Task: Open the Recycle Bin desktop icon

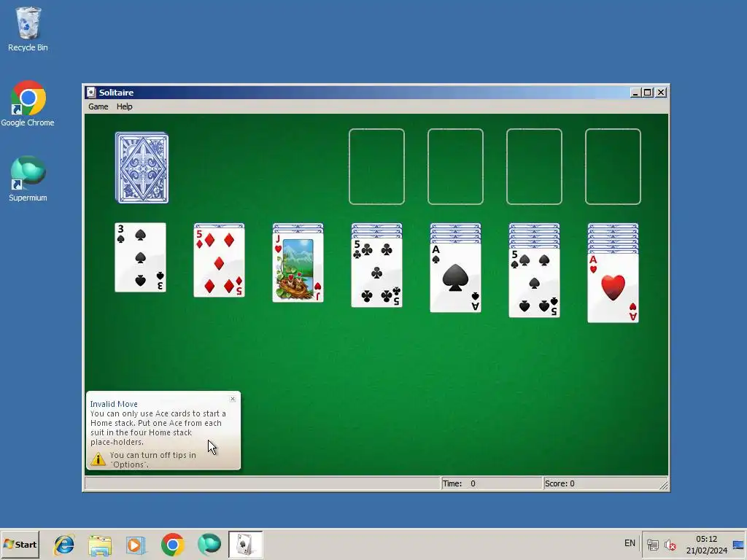Action: point(28,29)
